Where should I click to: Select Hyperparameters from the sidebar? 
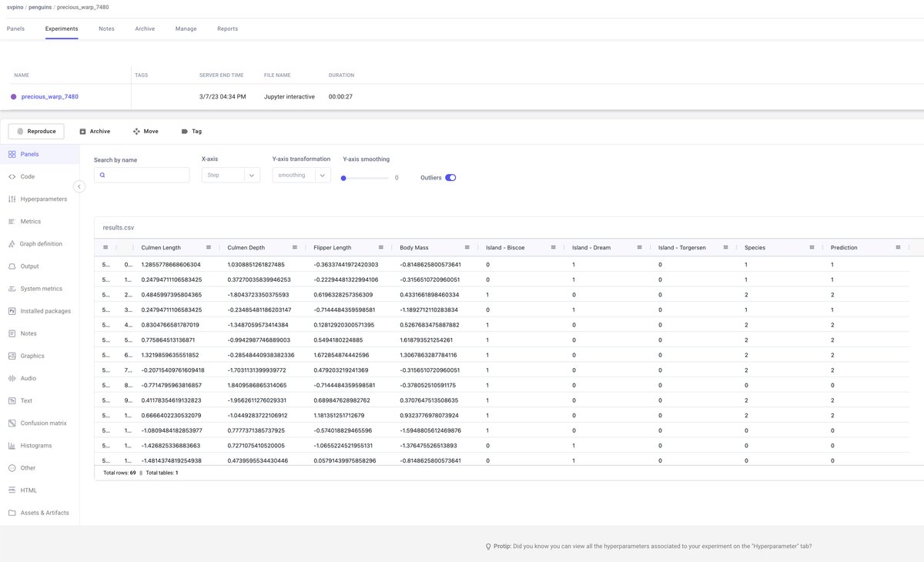45,199
